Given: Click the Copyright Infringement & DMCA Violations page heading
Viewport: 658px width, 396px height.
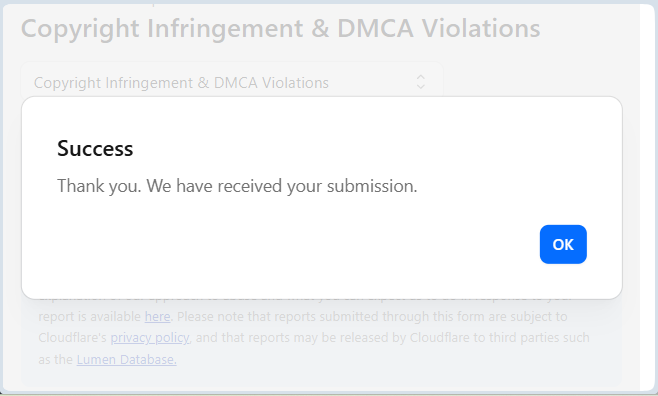Looking at the screenshot, I should coord(280,28).
